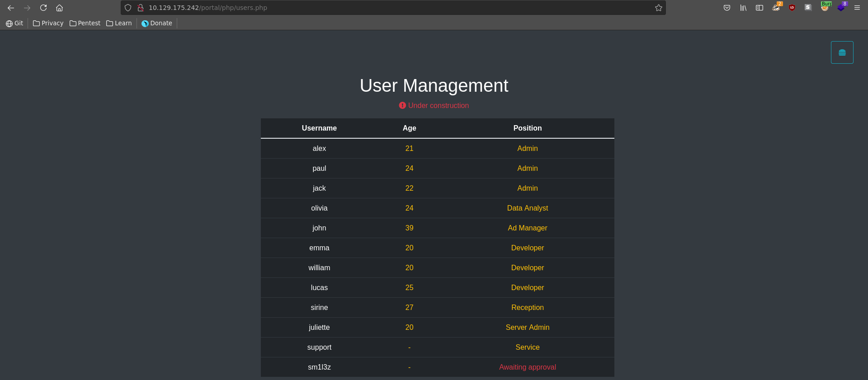This screenshot has width=868, height=380.
Task: Open the Firefox library menu
Action: (743, 8)
